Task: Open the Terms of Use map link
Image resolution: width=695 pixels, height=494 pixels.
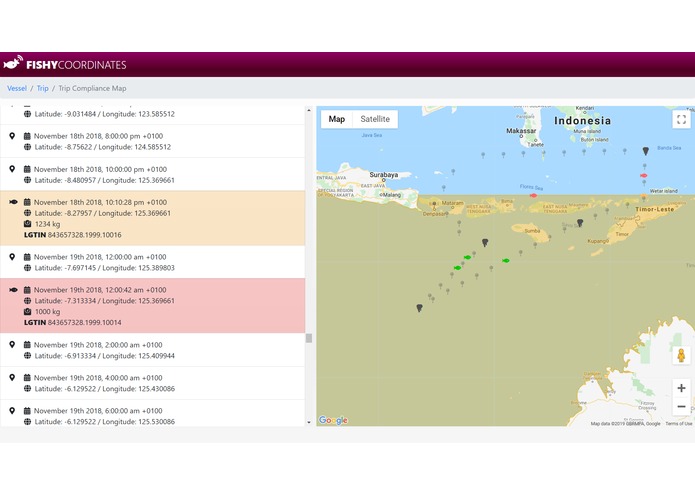Action: 678,424
